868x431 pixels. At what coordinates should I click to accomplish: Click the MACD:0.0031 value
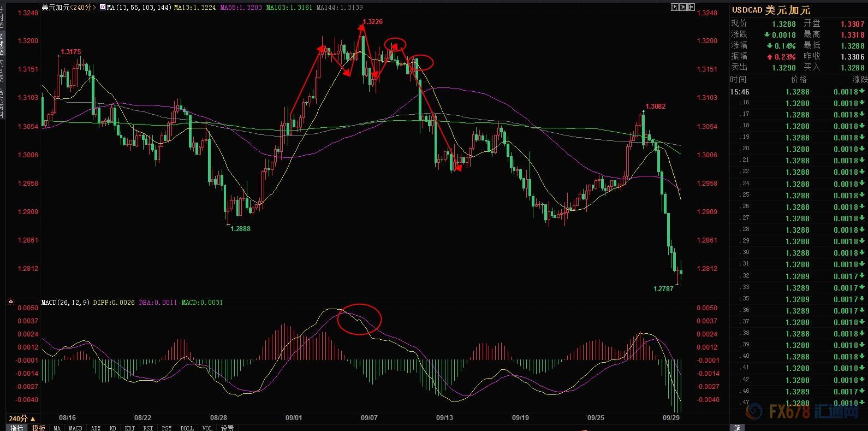tap(202, 302)
